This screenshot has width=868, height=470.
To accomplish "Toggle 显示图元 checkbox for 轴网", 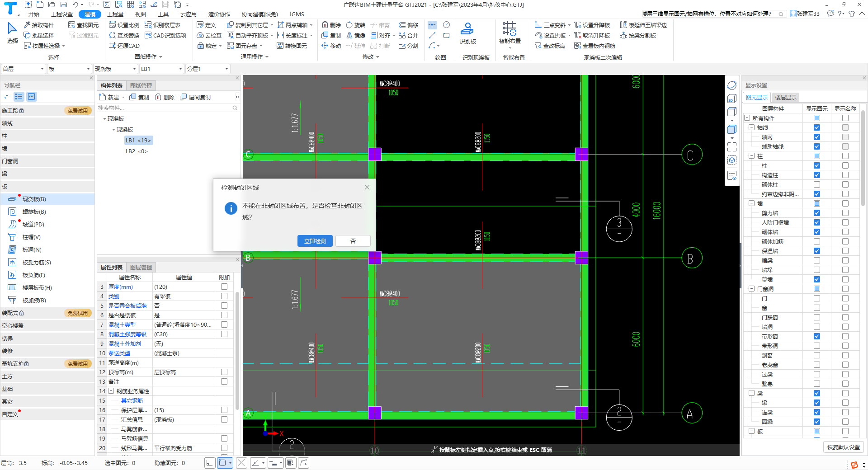I will [x=816, y=137].
